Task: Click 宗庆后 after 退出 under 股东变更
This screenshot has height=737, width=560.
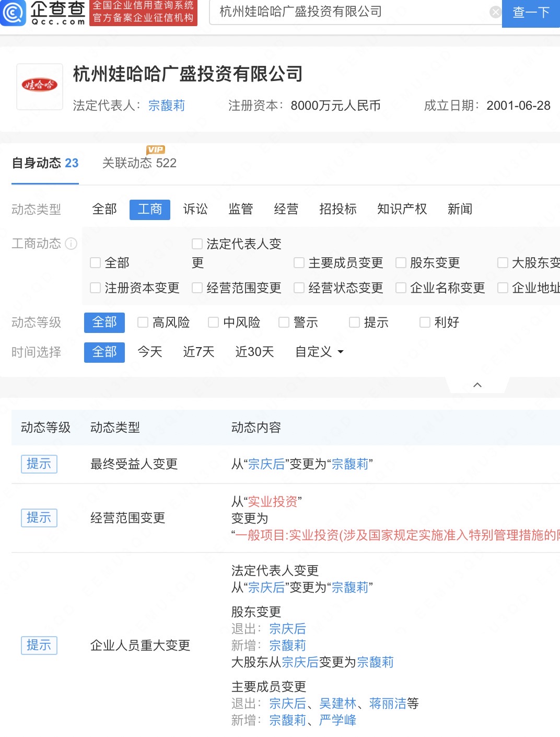Action: [x=287, y=629]
